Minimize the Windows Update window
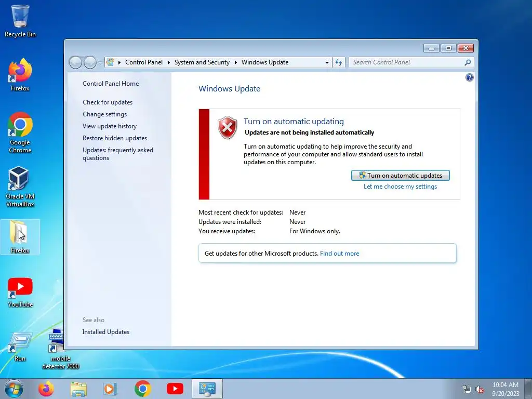This screenshot has width=532, height=399. tap(431, 48)
